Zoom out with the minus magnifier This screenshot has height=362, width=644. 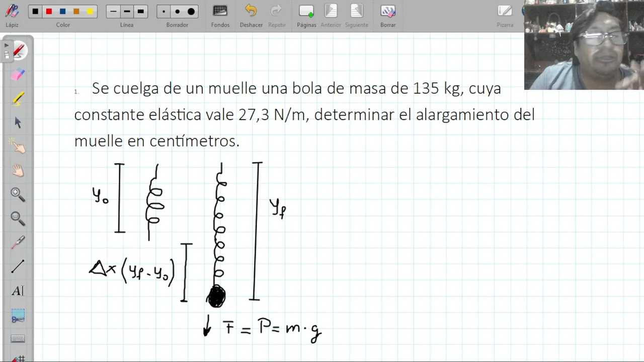18,218
